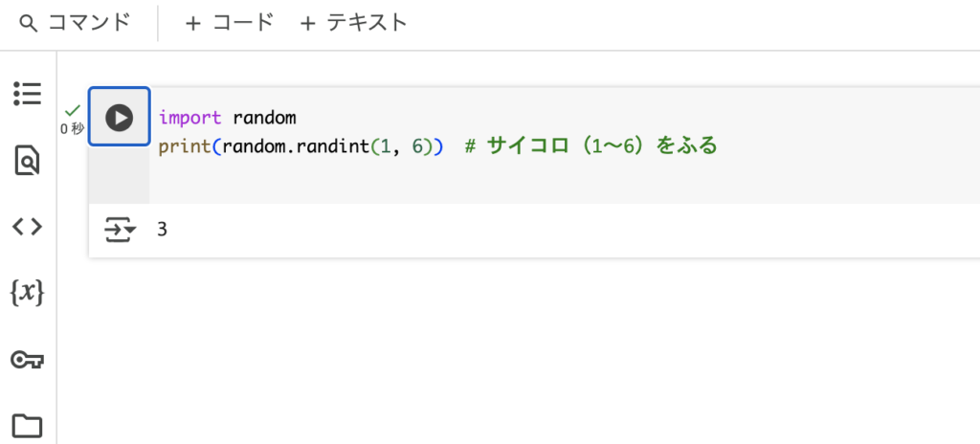Click the 0 秒 execution time label
This screenshot has height=444, width=980.
point(73,129)
